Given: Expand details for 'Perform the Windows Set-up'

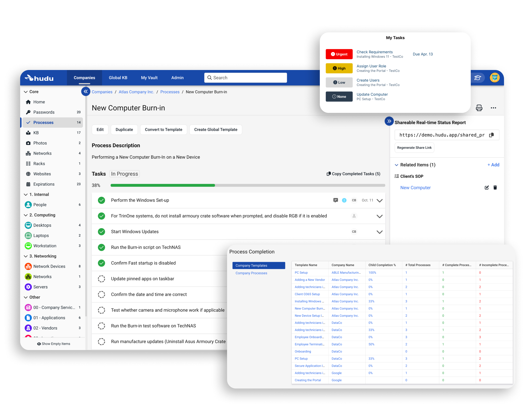Looking at the screenshot, I should coord(379,200).
